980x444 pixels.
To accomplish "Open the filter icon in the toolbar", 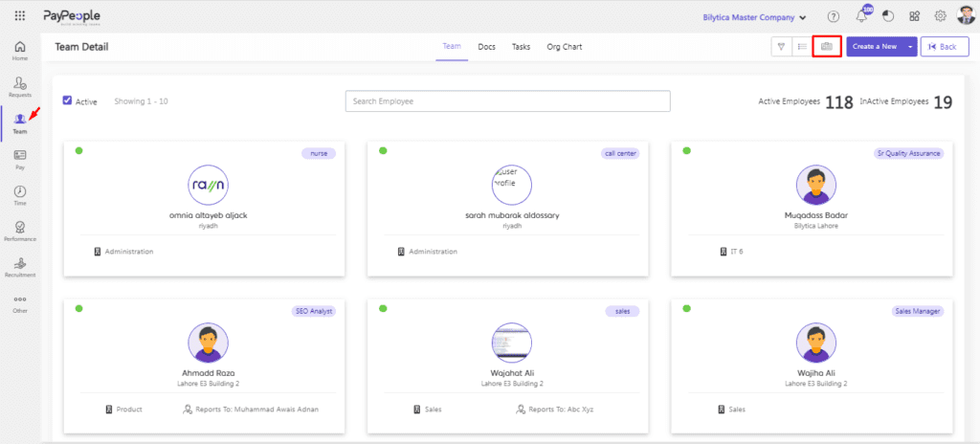I will click(x=781, y=47).
